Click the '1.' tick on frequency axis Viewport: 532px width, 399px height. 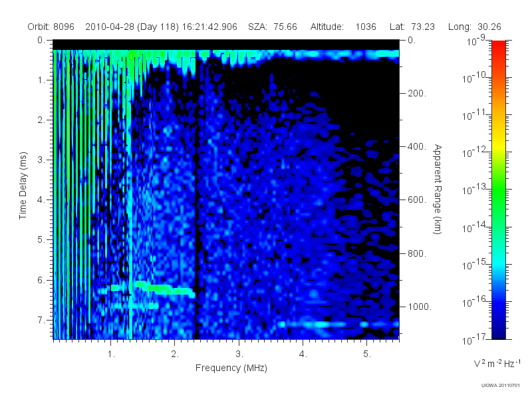coord(111,354)
